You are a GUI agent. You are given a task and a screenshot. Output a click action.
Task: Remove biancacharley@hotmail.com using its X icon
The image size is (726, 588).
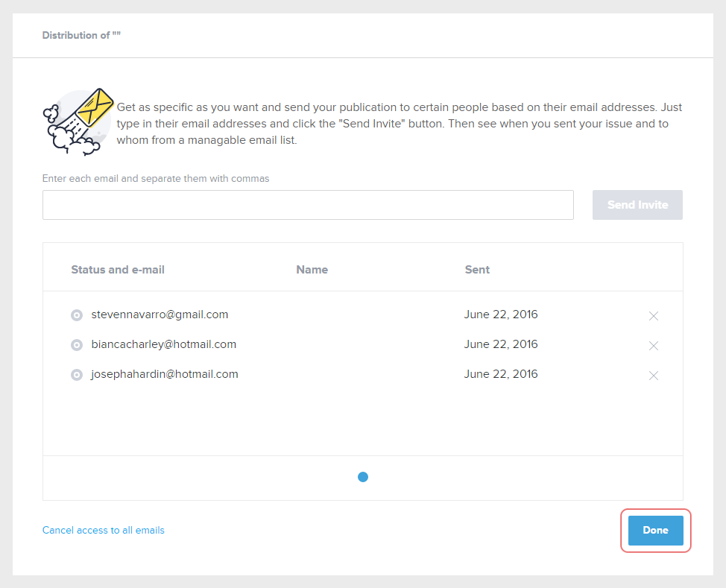654,346
